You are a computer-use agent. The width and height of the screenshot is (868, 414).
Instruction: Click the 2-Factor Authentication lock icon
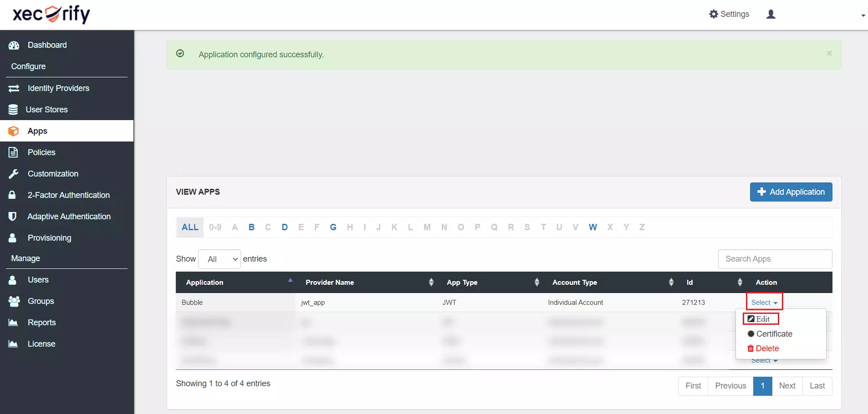[x=12, y=195]
